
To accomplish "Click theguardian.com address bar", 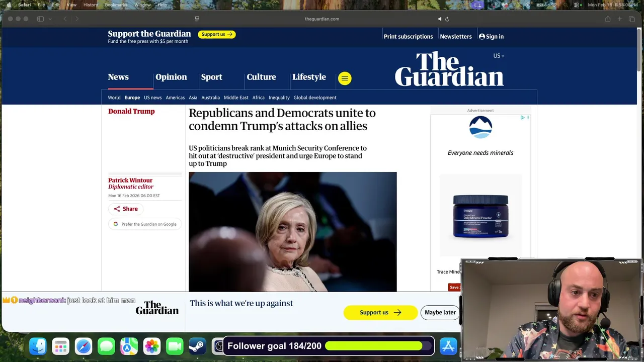I will (x=322, y=19).
